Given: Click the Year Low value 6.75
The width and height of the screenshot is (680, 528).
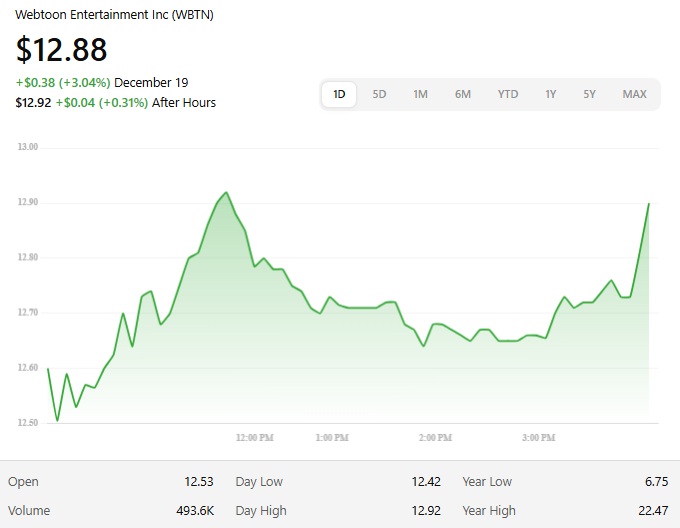Looking at the screenshot, I should [x=657, y=482].
